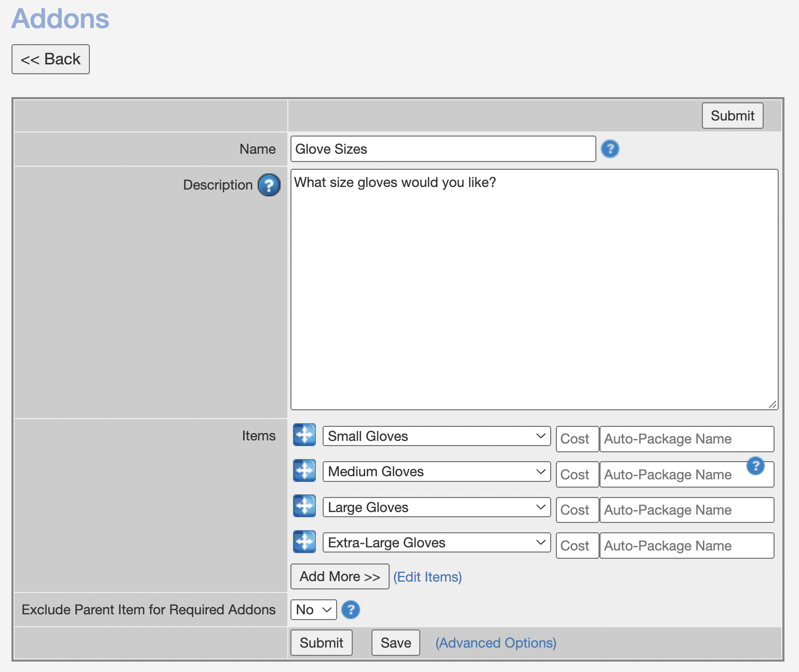Viewport: 799px width, 672px height.
Task: Click the move handle for Medium Gloves
Action: click(304, 471)
